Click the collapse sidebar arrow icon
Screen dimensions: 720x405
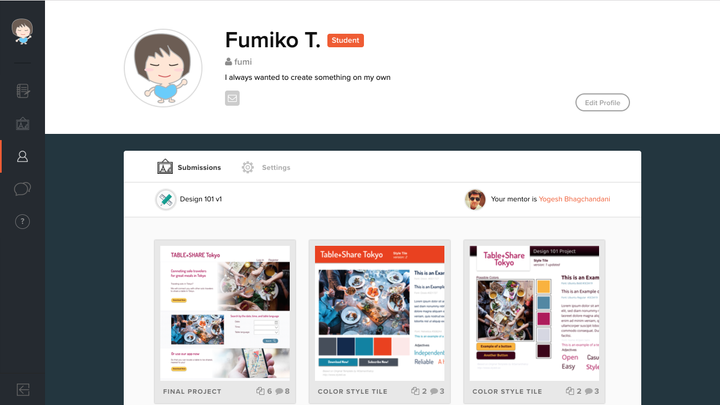(x=22, y=390)
